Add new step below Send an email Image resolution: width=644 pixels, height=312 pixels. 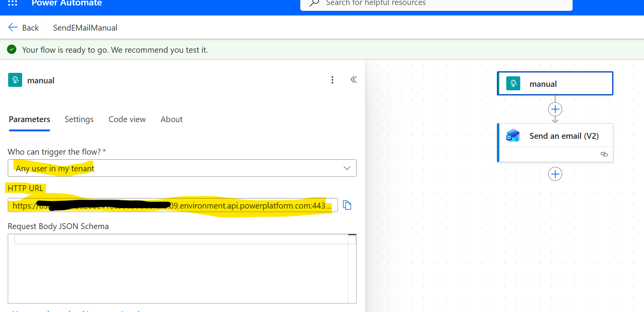[x=555, y=174]
